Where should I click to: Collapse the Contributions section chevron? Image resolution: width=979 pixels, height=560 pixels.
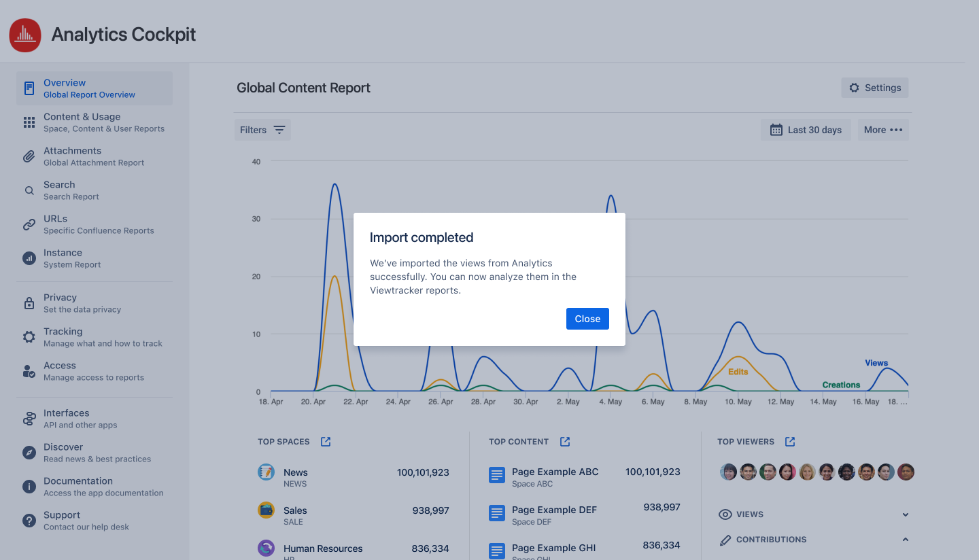tap(906, 540)
